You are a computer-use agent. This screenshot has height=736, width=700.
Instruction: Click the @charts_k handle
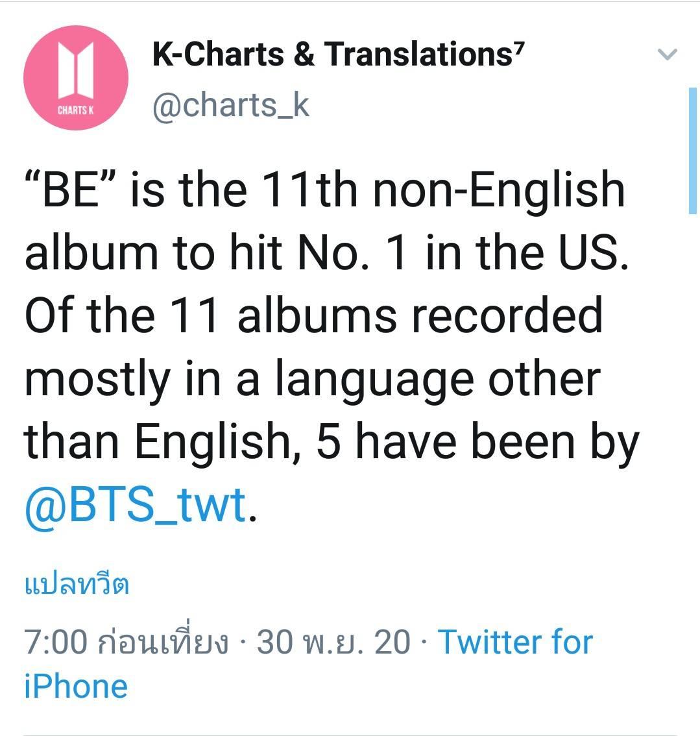(231, 105)
